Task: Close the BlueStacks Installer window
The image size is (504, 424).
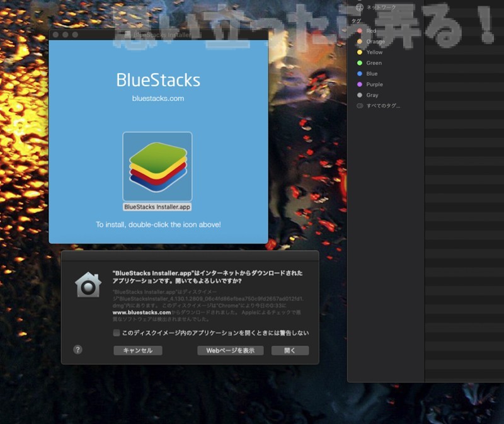Action: pos(55,35)
